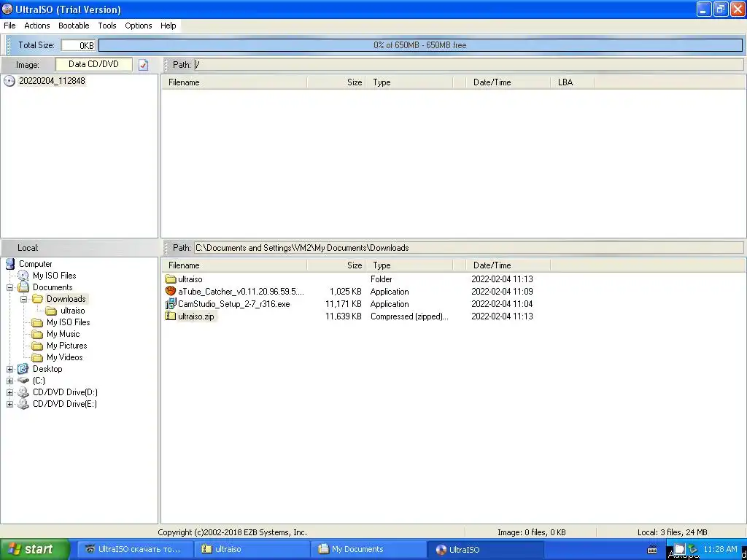Select the CamStudio_Setup_2-7_r316.exe icon

(170, 304)
